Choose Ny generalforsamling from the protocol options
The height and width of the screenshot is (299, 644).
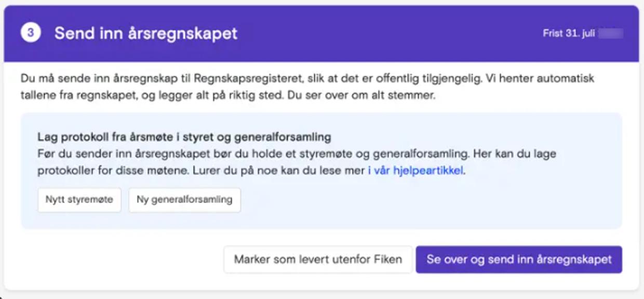[x=184, y=200]
